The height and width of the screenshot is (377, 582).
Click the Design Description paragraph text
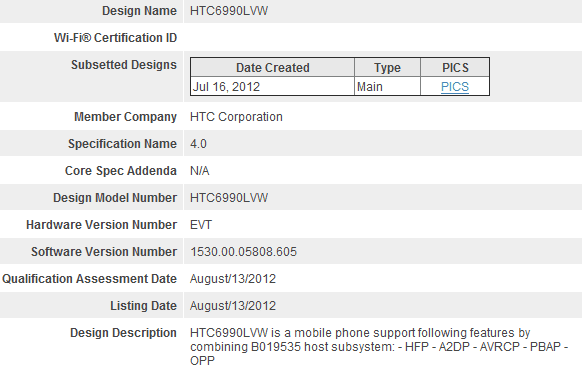coord(379,347)
